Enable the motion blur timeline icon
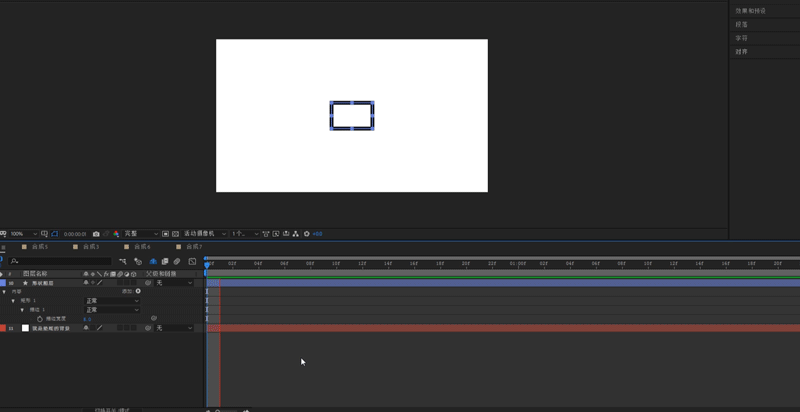 point(177,261)
